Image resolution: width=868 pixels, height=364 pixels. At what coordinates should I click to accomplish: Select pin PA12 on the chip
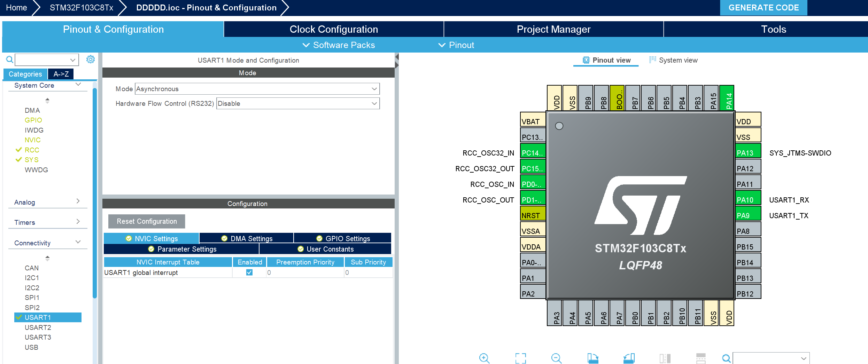coord(748,166)
